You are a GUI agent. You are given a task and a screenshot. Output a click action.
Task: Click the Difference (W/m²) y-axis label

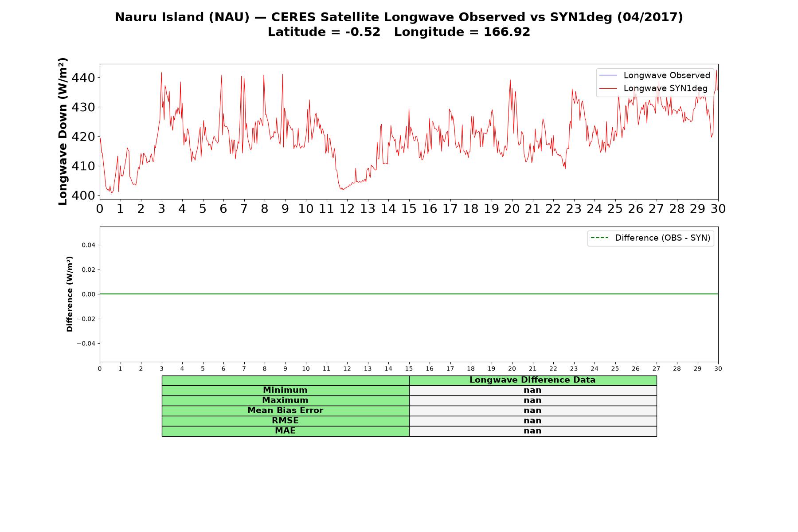[70, 294]
